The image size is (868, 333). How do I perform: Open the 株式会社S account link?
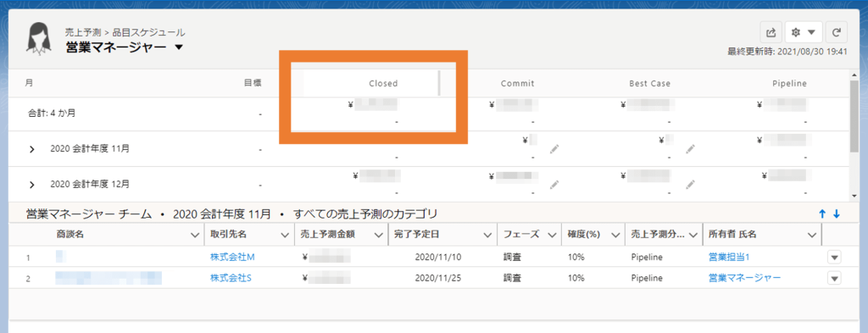231,278
